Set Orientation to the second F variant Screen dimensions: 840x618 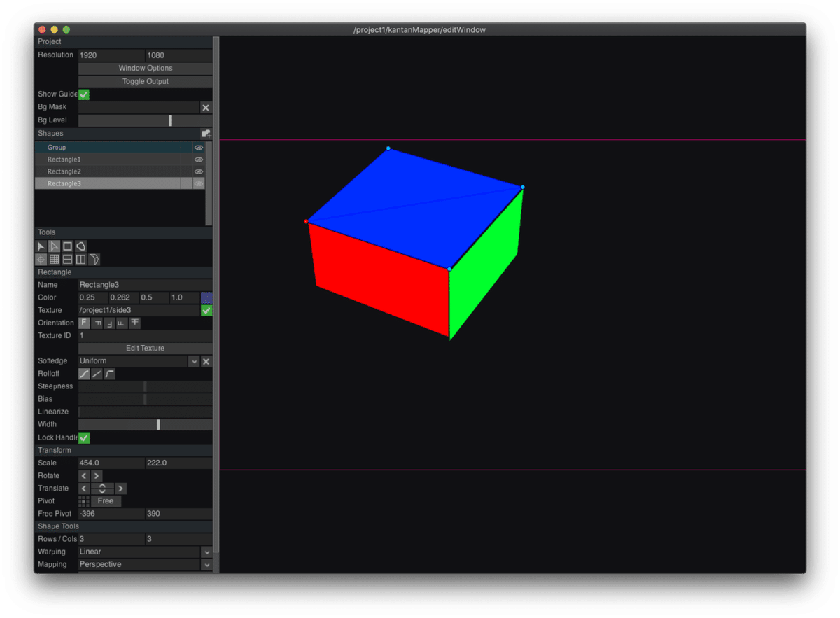click(97, 323)
